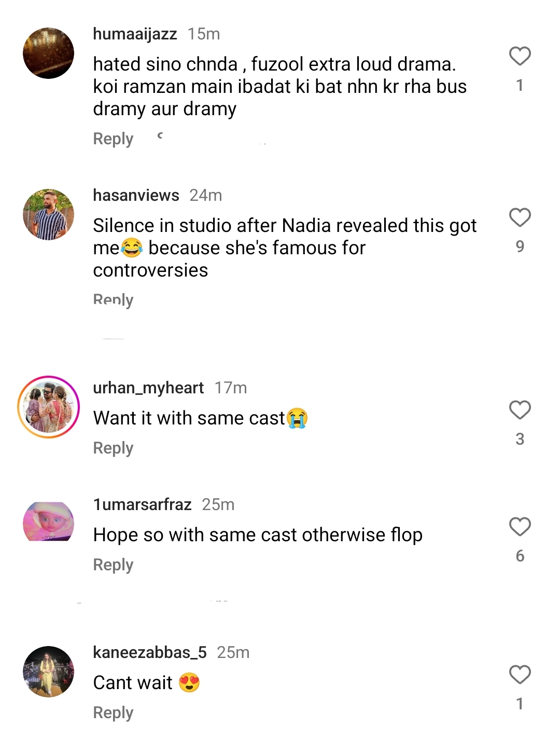Image resolution: width=560 pixels, height=741 pixels.
Task: Heart 1umarsarfraz's comment
Action: [520, 527]
